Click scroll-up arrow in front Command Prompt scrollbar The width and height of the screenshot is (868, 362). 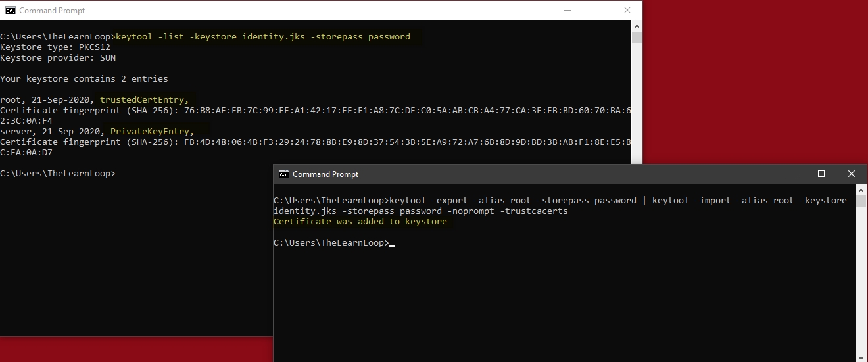[x=861, y=190]
